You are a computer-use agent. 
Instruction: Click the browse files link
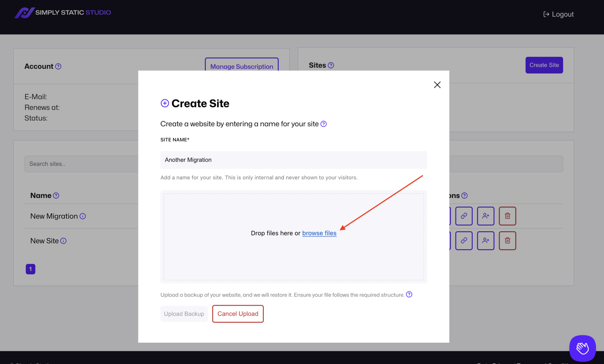319,233
